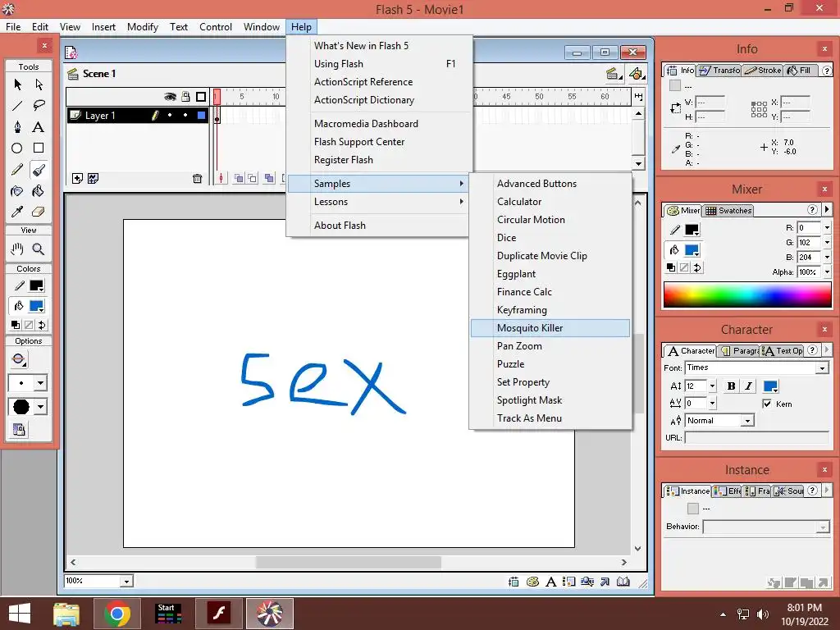The image size is (840, 630).
Task: Open the Mosquito Killer sample
Action: point(550,328)
